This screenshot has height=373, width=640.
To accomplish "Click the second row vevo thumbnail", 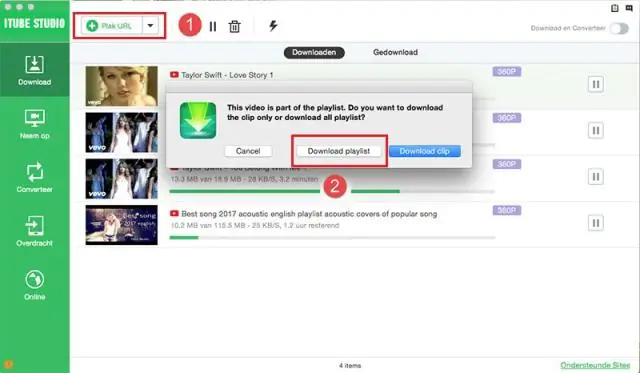I will click(121, 132).
